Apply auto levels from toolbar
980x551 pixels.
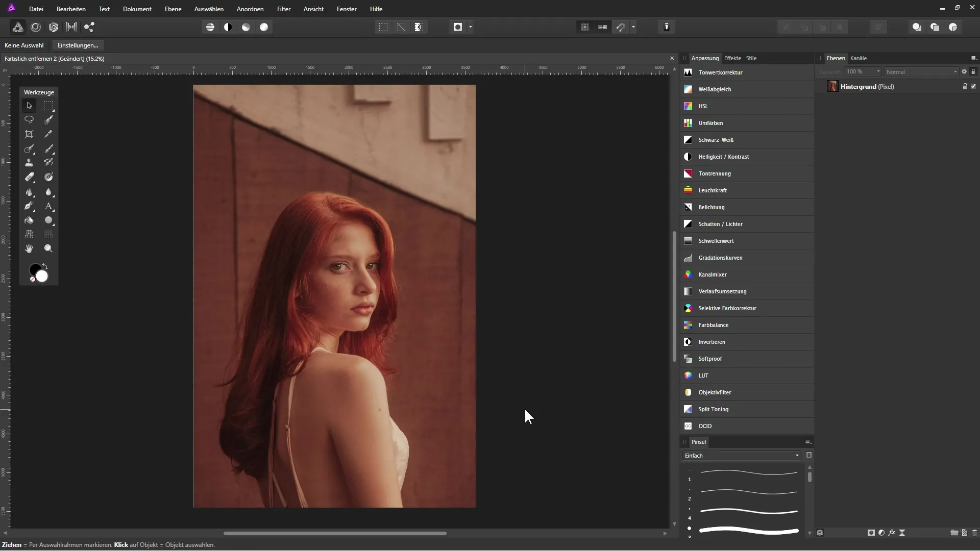(210, 27)
